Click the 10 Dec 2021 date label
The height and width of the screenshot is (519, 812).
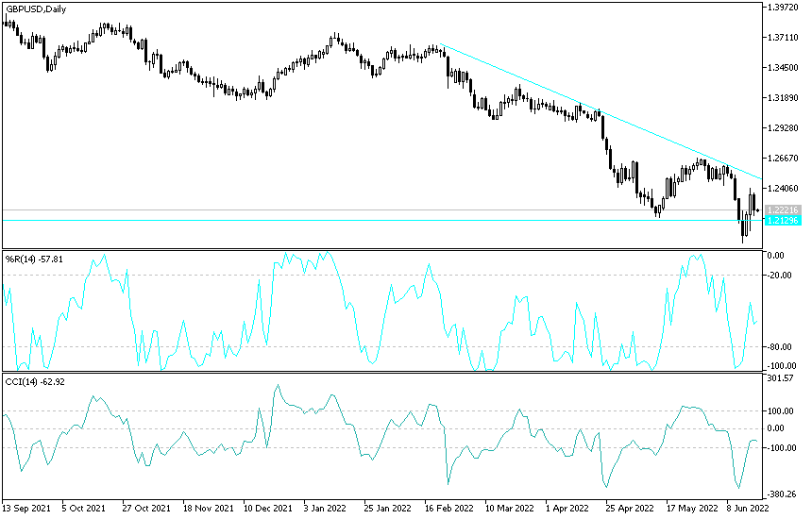point(268,508)
